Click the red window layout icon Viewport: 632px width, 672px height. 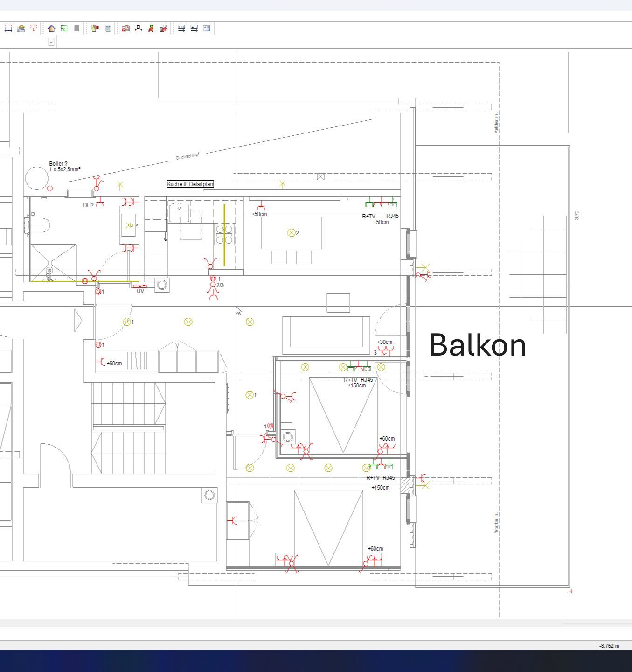125,28
